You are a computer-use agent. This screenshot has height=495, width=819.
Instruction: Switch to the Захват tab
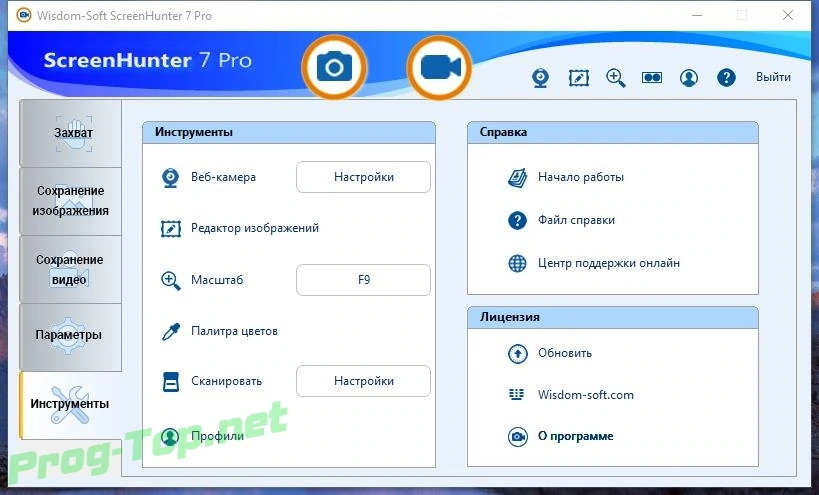[x=71, y=134]
